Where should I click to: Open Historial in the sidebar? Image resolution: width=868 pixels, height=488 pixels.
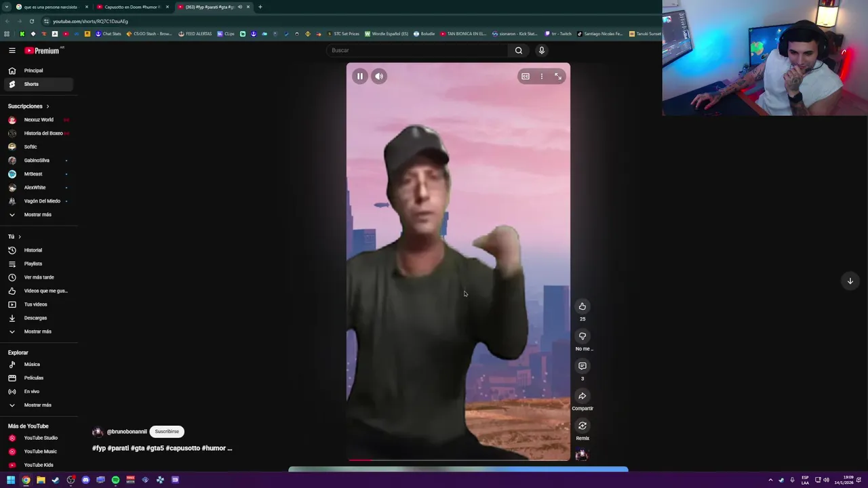coord(37,250)
